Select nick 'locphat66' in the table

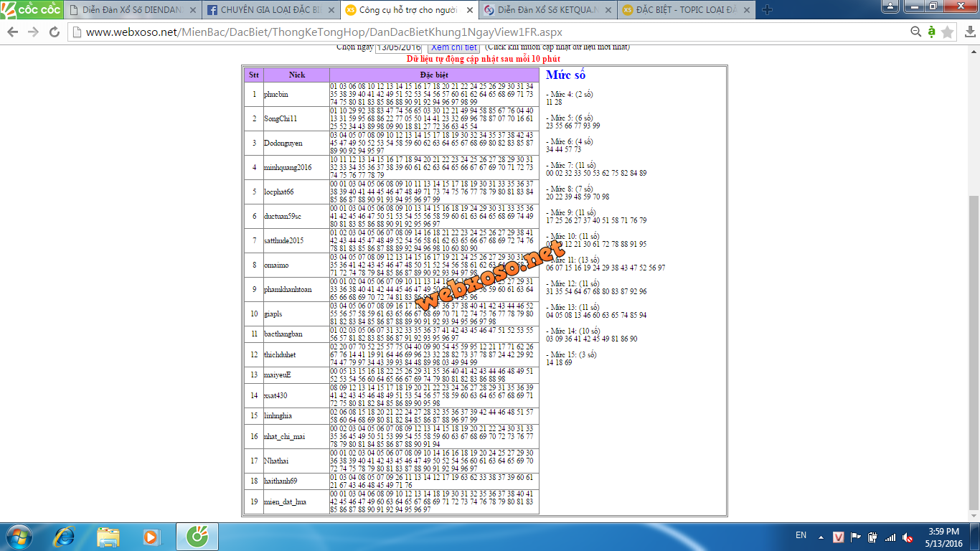[278, 192]
